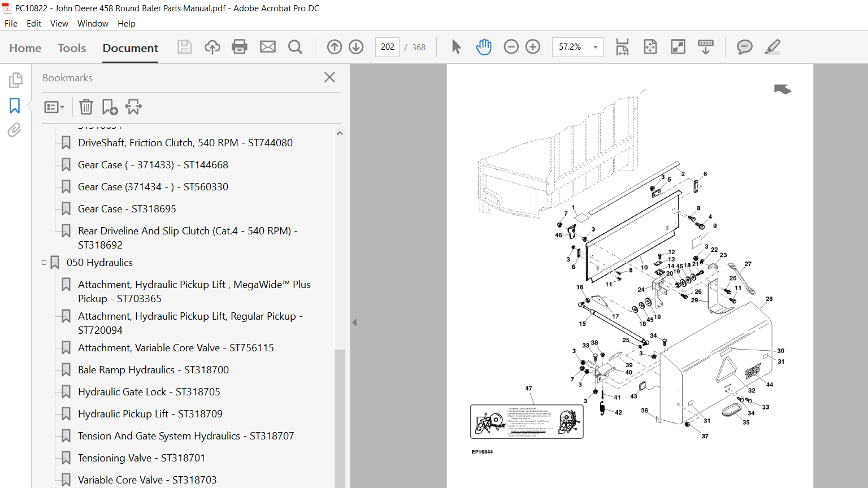Open Rear Driveline And Slip Clutch bookmark

[x=188, y=238]
